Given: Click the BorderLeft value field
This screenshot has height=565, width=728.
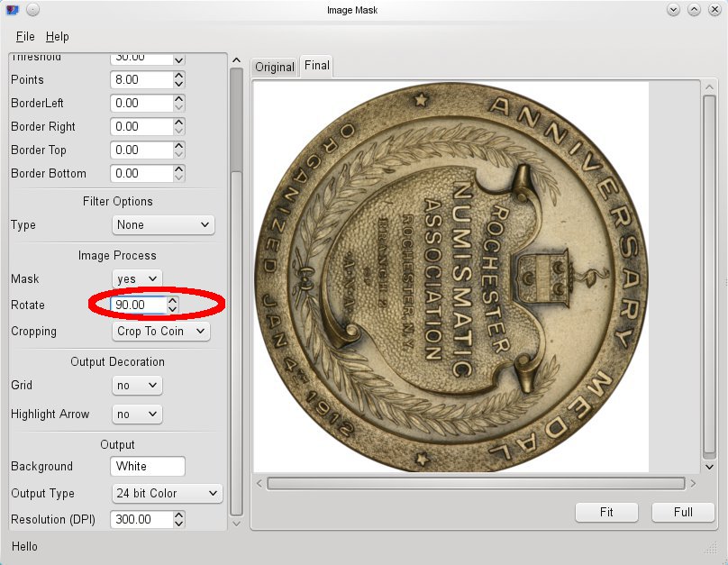Looking at the screenshot, I should (141, 103).
